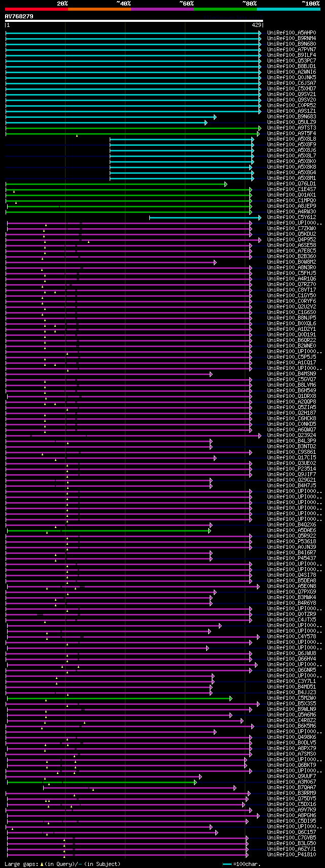Select the query label AV768279
The image size is (325, 868).
tap(19, 16)
